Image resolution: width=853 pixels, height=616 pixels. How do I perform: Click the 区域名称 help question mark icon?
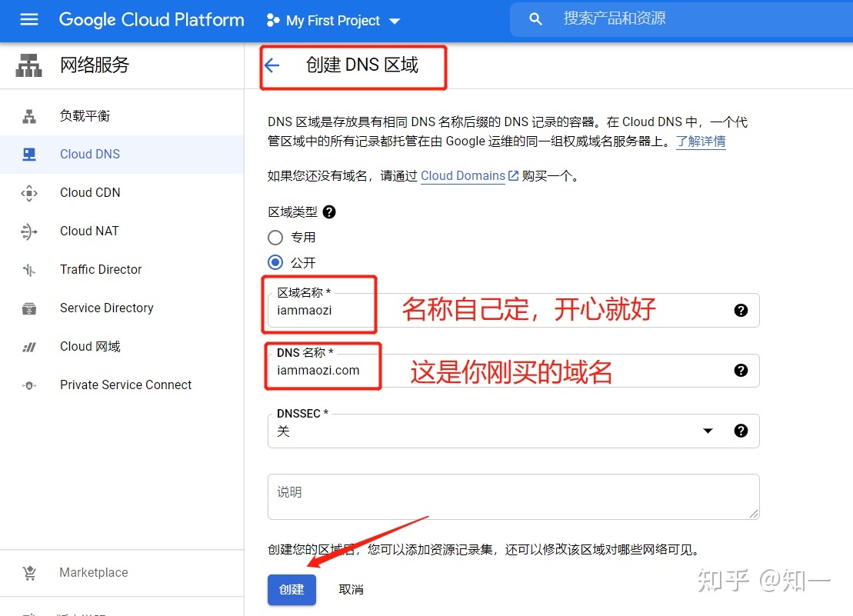tap(741, 310)
